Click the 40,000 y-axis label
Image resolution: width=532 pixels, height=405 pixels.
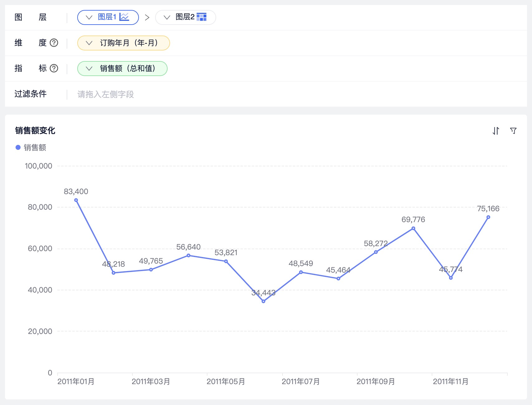[x=40, y=290]
